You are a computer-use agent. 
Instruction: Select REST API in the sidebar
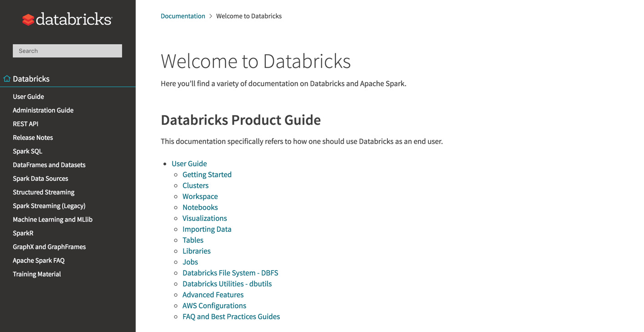click(x=25, y=124)
